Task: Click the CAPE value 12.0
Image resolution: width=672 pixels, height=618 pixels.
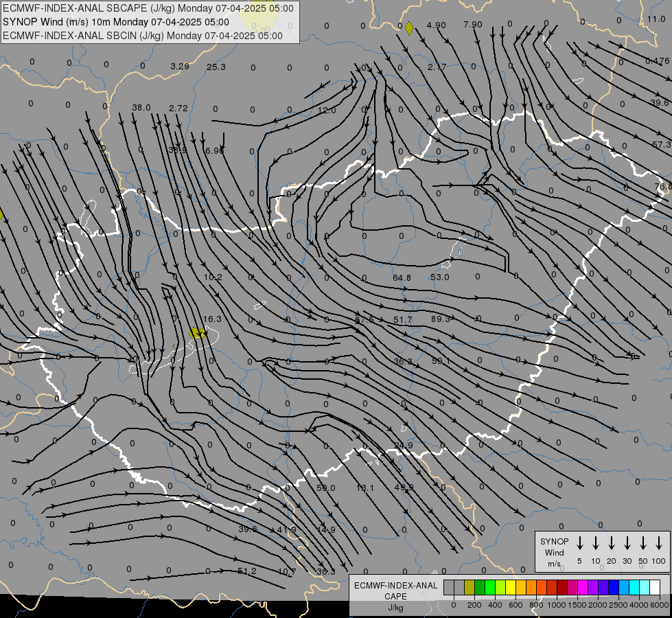Action: (x=327, y=111)
